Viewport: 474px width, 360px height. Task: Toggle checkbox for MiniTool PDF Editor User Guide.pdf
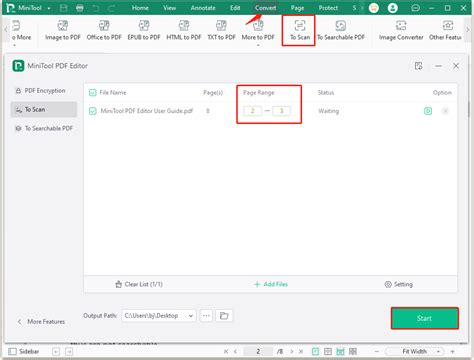[x=93, y=111]
